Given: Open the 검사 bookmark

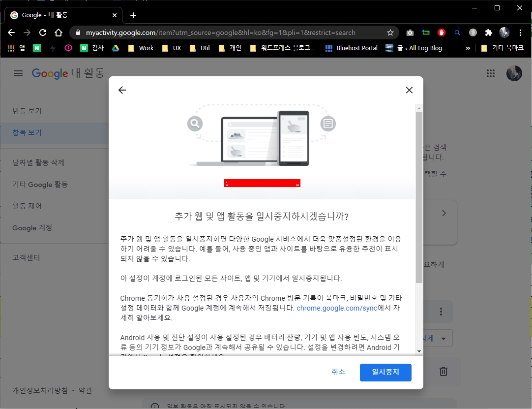Looking at the screenshot, I should [x=92, y=48].
